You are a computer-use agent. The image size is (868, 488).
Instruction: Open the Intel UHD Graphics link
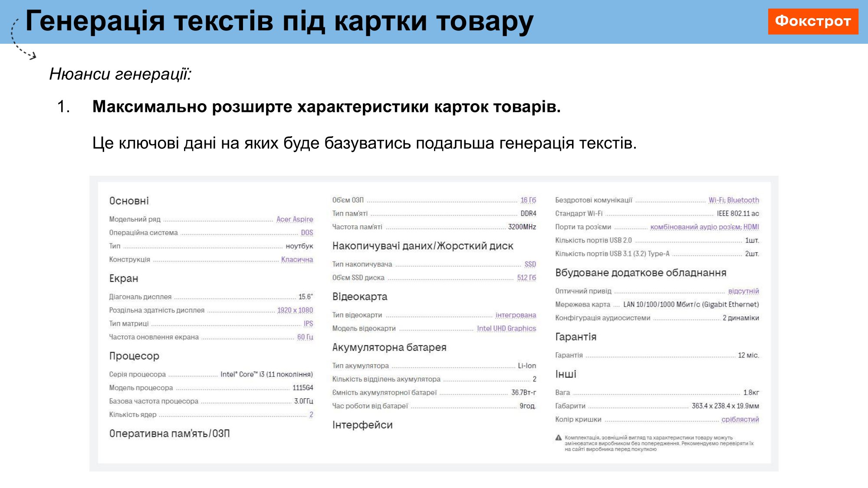tap(506, 329)
